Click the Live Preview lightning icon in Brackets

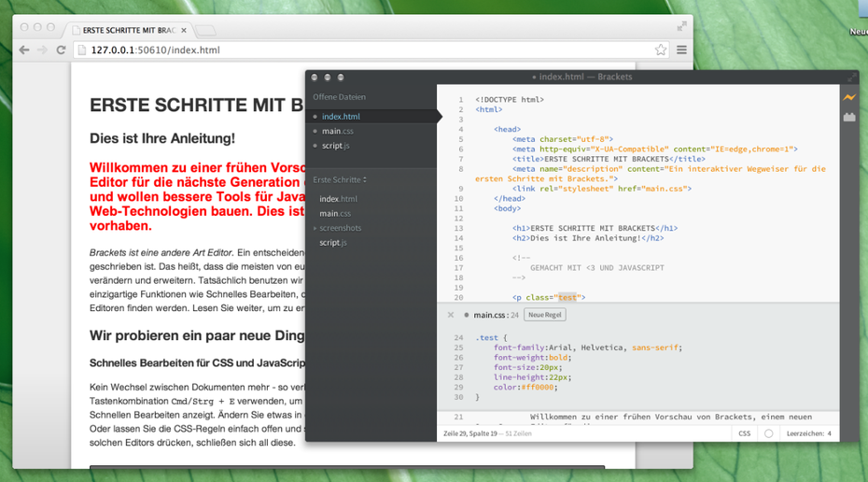coord(849,97)
